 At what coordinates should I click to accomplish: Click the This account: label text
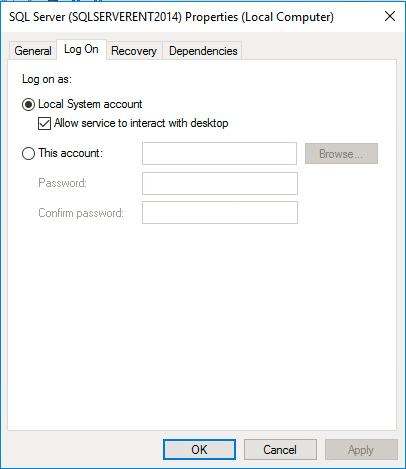(71, 153)
